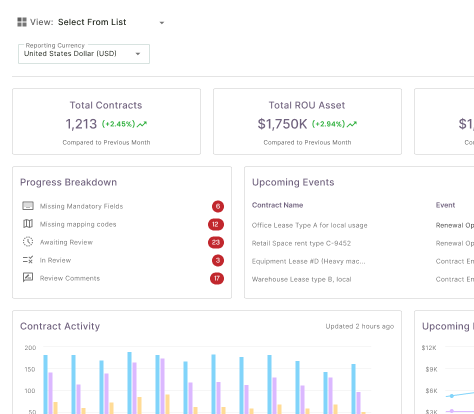Select Retail Space rent type C-9452 row
Viewport: 474px width, 414px height.
pyautogui.click(x=301, y=243)
